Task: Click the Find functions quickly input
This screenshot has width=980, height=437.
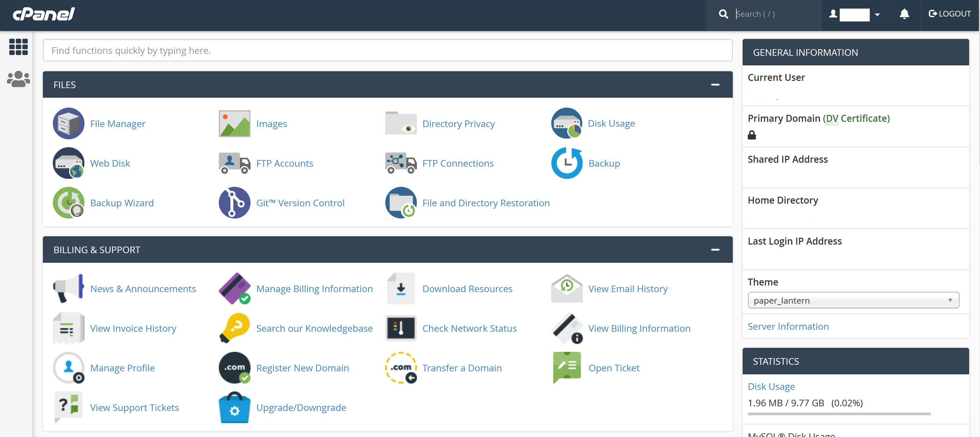Action: click(387, 50)
